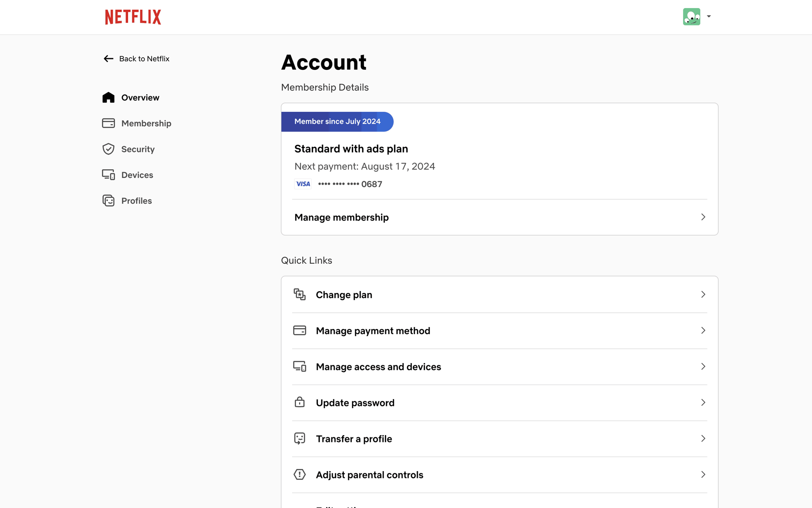This screenshot has height=508, width=812.
Task: Click the green profile avatar icon
Action: click(x=691, y=17)
